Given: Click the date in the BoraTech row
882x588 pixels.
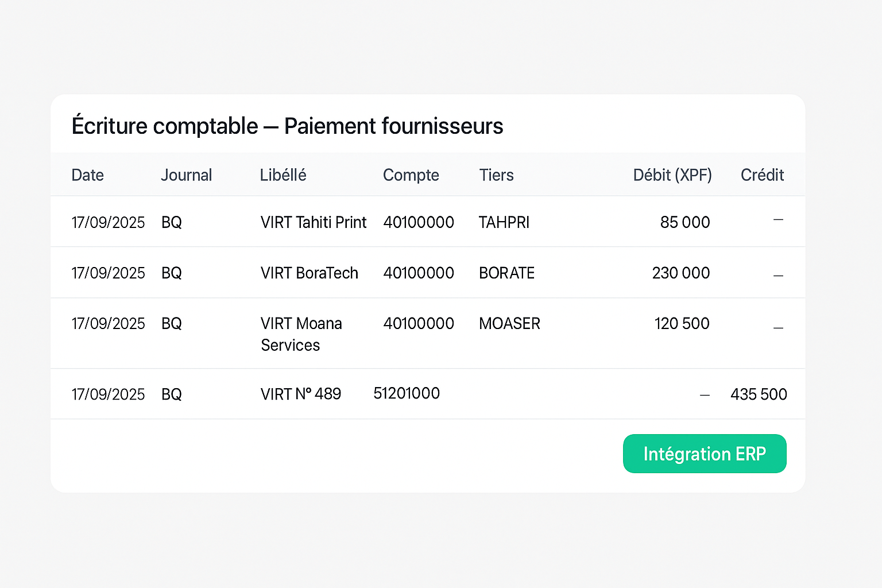Looking at the screenshot, I should [x=108, y=273].
